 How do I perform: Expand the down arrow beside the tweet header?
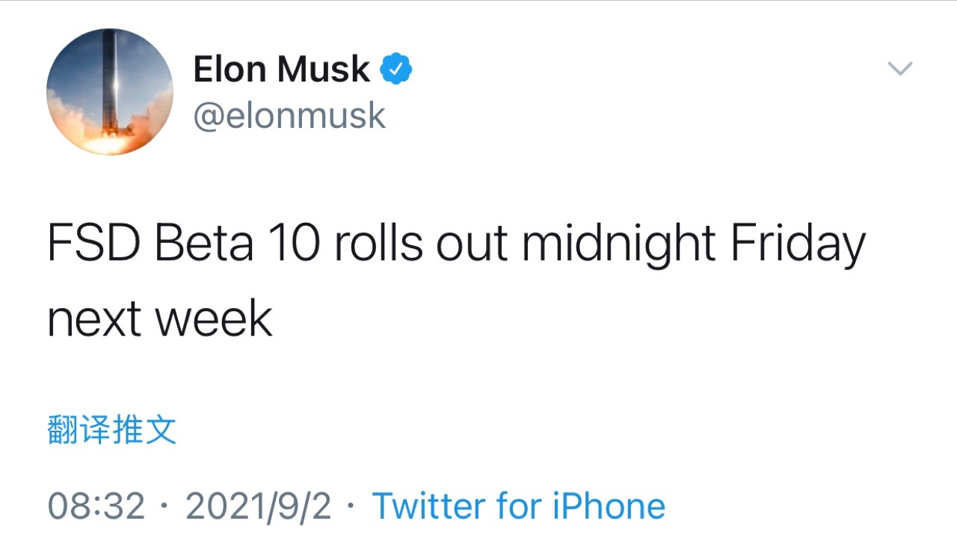click(x=899, y=70)
